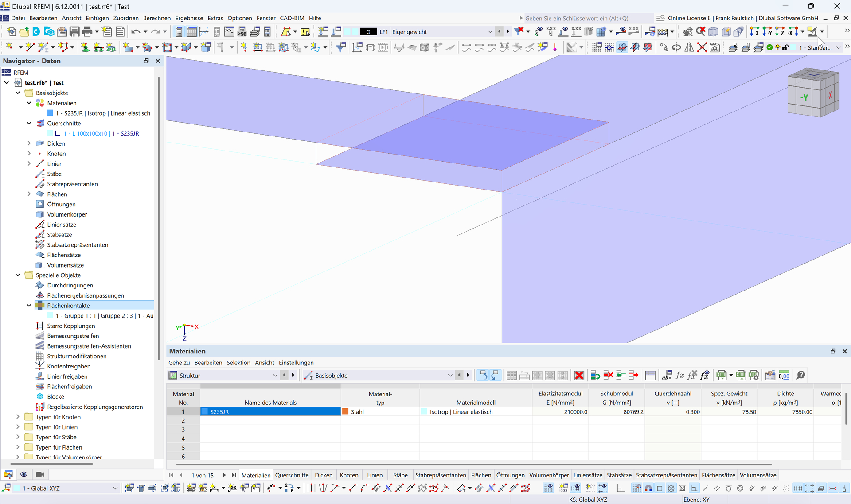Toggle the highlighted work plane display icon
Image resolution: width=851 pixels, height=504 pixels.
[x=622, y=47]
